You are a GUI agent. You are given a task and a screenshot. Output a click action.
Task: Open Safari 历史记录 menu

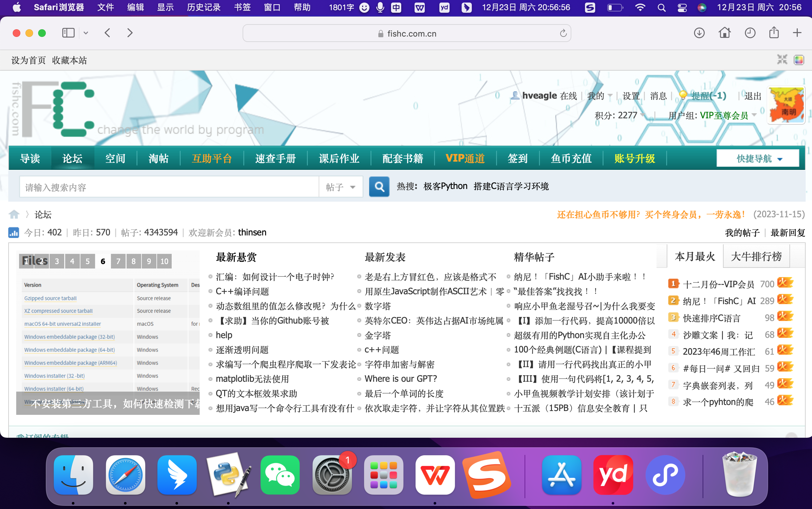pos(204,7)
